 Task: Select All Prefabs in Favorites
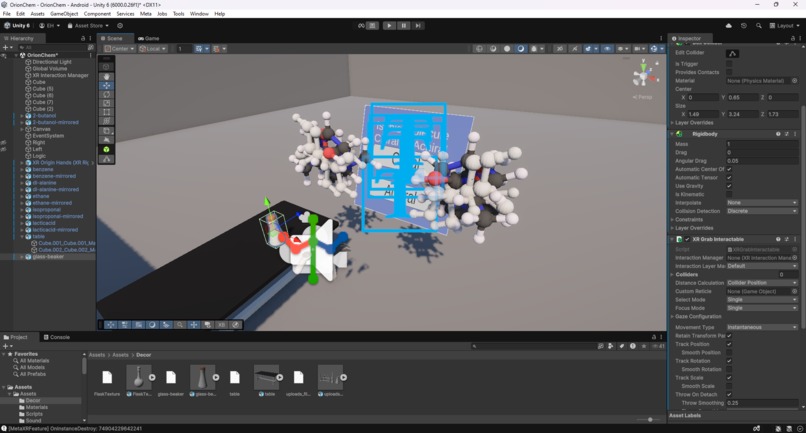click(32, 374)
